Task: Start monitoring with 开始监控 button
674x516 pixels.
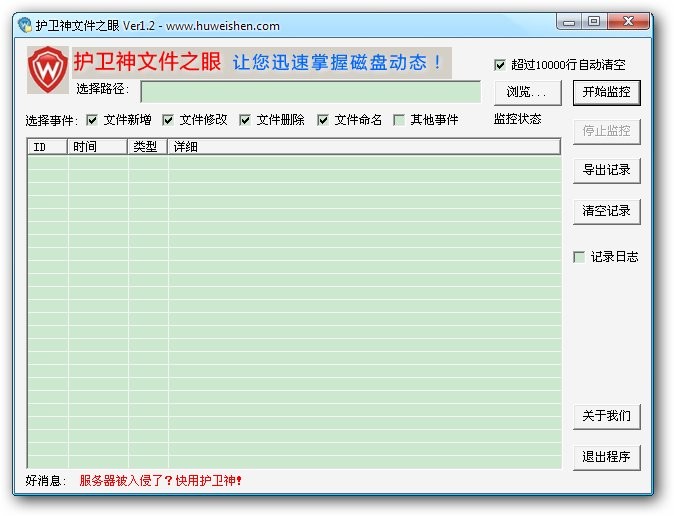Action: pyautogui.click(x=607, y=92)
